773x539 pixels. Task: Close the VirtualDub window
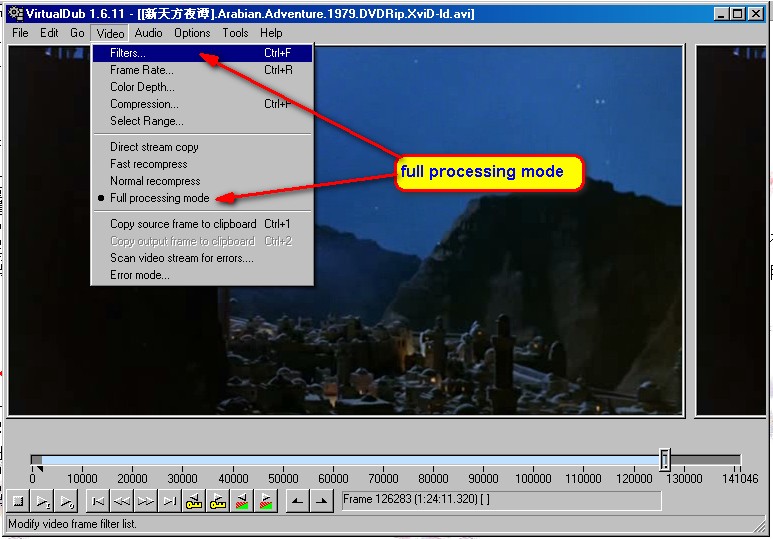(x=756, y=14)
